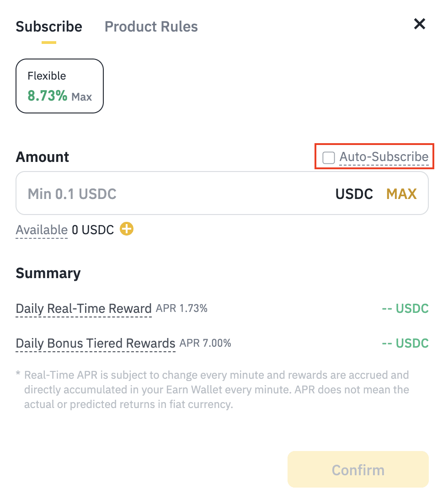Click the Confirm button
Screen dimensions: 448x494
tap(358, 470)
